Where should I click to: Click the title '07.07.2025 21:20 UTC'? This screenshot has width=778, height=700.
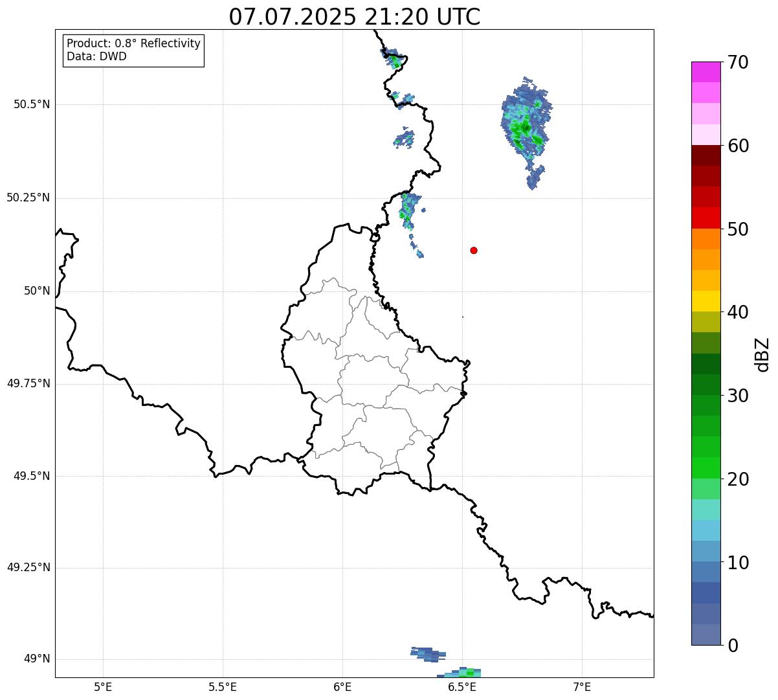pos(355,16)
